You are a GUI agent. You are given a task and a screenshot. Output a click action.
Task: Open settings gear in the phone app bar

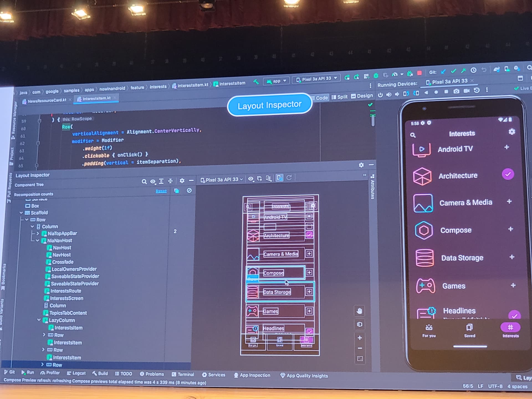(x=512, y=132)
